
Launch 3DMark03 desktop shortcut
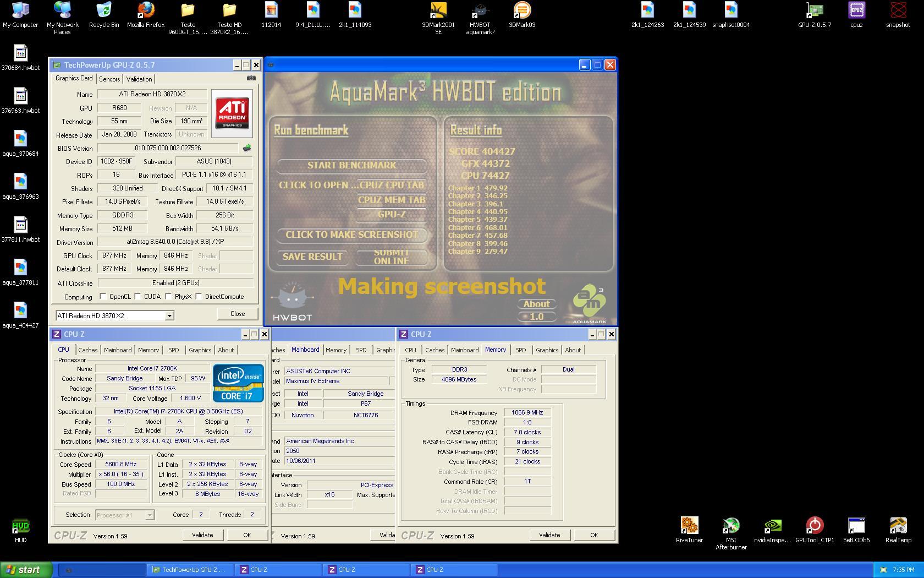coord(522,15)
